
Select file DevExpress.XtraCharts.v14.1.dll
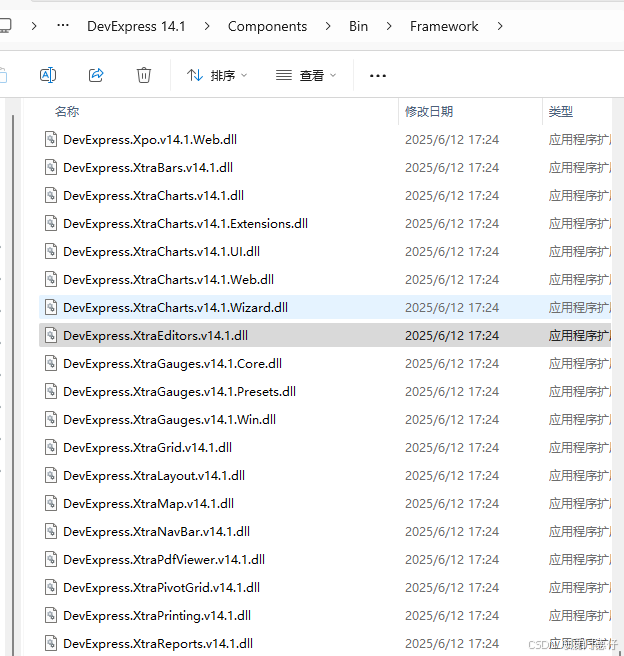click(x=325, y=195)
